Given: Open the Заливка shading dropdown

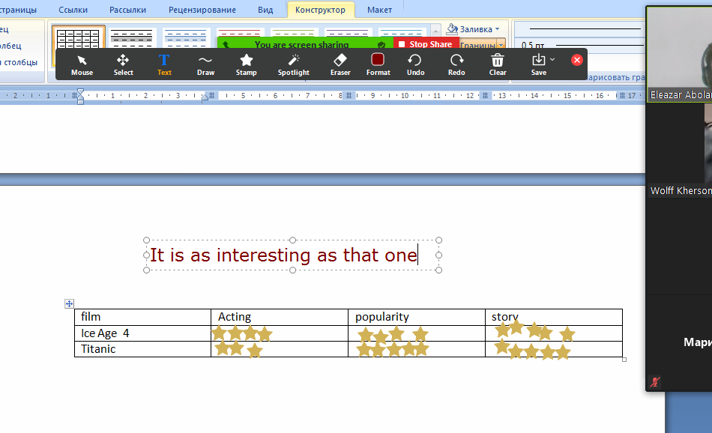Looking at the screenshot, I should [475, 29].
